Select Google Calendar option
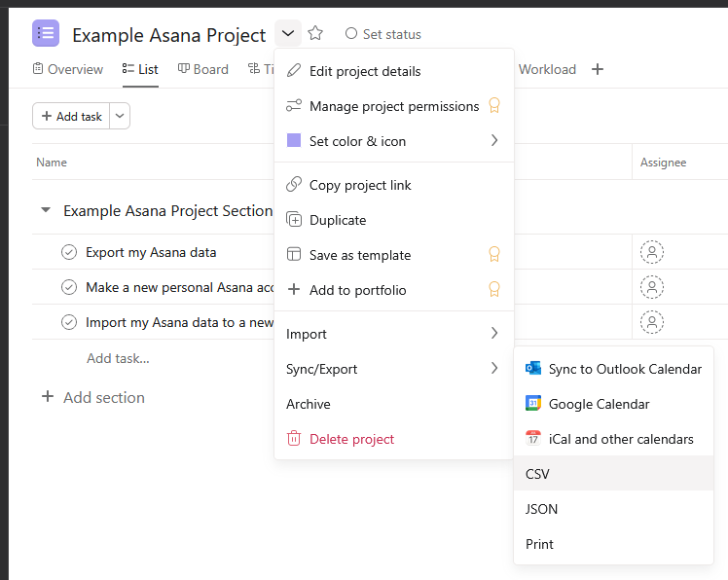 point(613,404)
